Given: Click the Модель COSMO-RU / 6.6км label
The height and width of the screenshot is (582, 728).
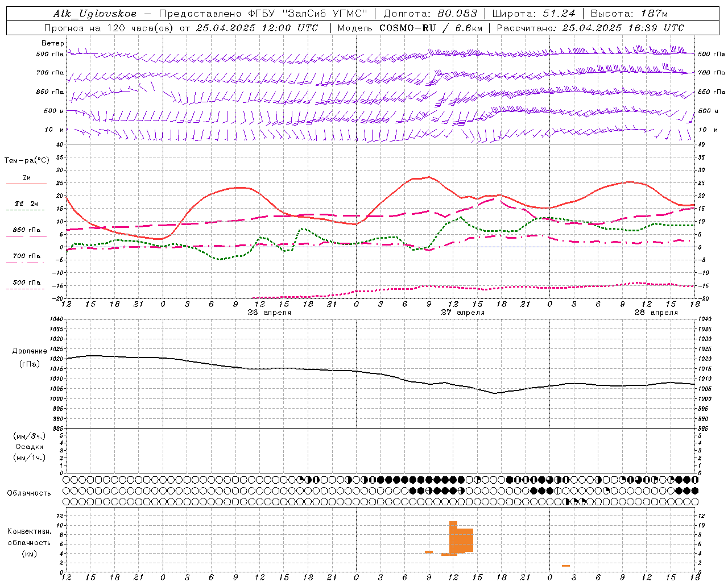Looking at the screenshot, I should coord(409,28).
